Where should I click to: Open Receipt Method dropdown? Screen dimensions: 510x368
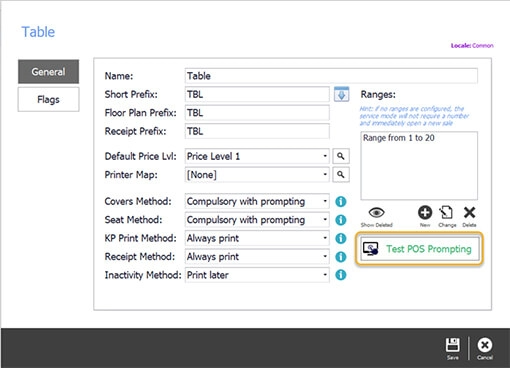tap(257, 257)
